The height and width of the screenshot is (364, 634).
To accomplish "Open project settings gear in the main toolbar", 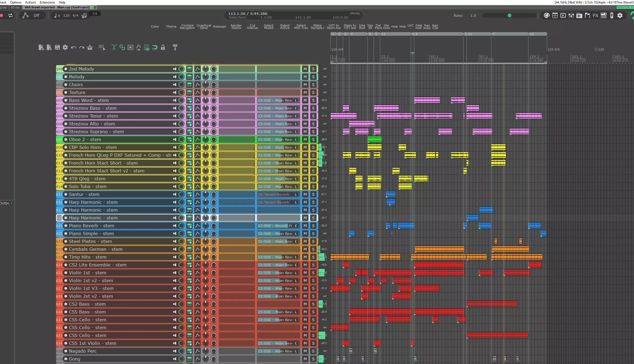I will (65, 48).
